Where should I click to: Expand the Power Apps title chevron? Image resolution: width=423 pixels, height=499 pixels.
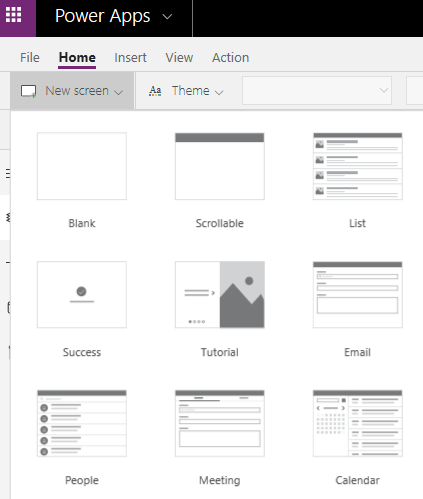point(167,16)
